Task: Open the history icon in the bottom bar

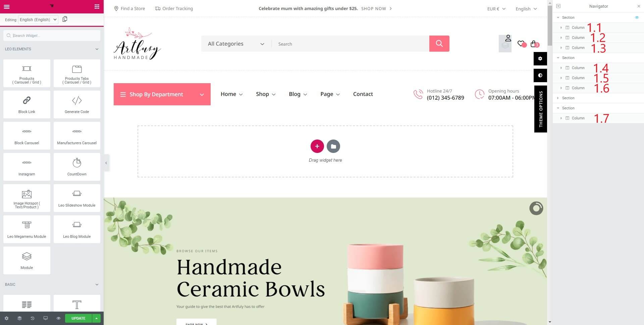Action: click(33, 318)
